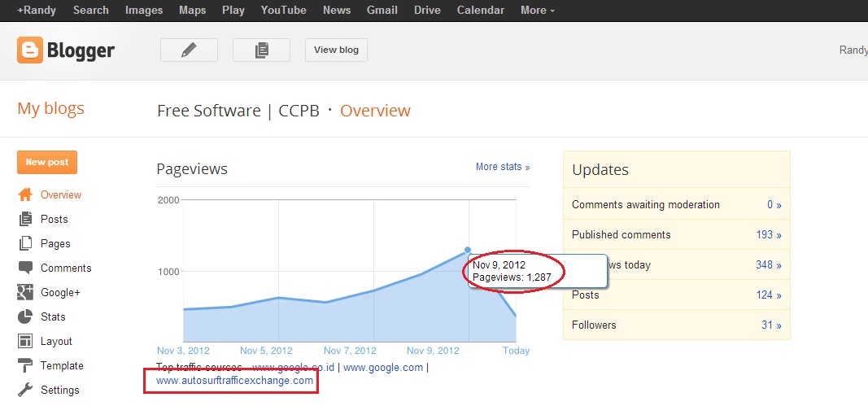868x406 pixels.
Task: Click the New post button
Action: (x=47, y=162)
